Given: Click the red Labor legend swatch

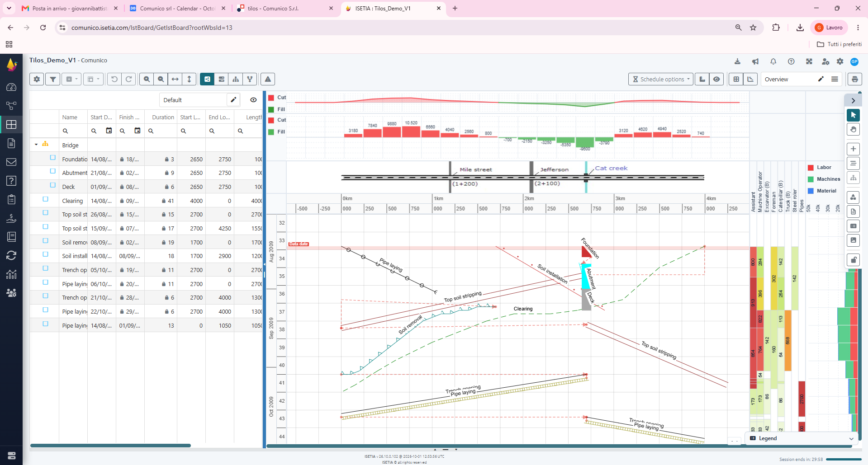Looking at the screenshot, I should click(x=811, y=167).
